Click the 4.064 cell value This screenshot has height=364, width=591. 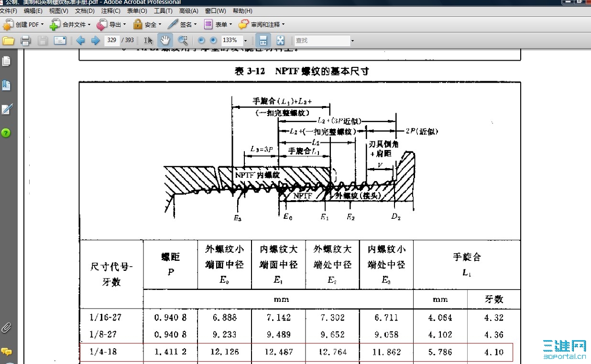click(440, 317)
